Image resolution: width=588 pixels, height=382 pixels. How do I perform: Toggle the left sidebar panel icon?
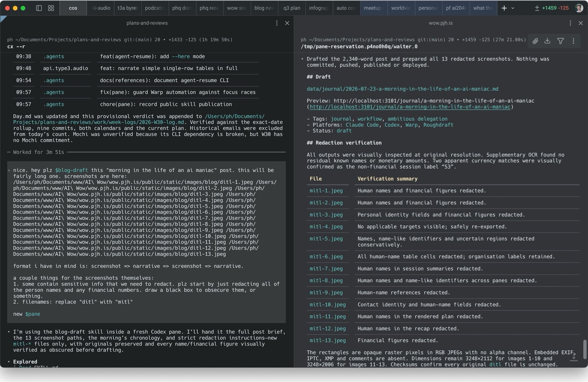pyautogui.click(x=39, y=8)
